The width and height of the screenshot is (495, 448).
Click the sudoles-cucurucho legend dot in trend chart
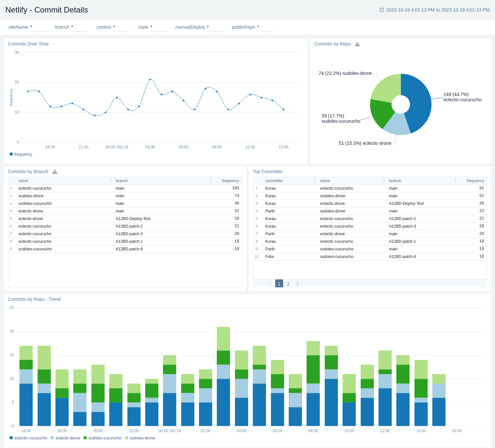[85, 438]
